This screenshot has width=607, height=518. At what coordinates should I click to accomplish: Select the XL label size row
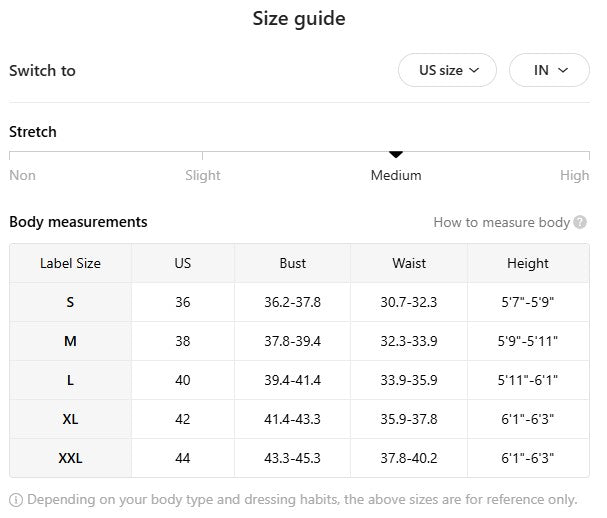click(x=70, y=419)
